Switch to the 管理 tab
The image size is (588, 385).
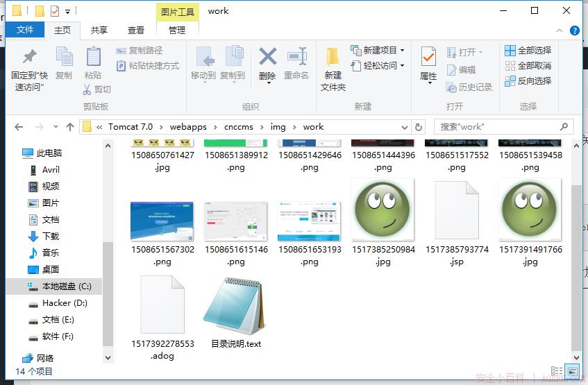pyautogui.click(x=177, y=31)
